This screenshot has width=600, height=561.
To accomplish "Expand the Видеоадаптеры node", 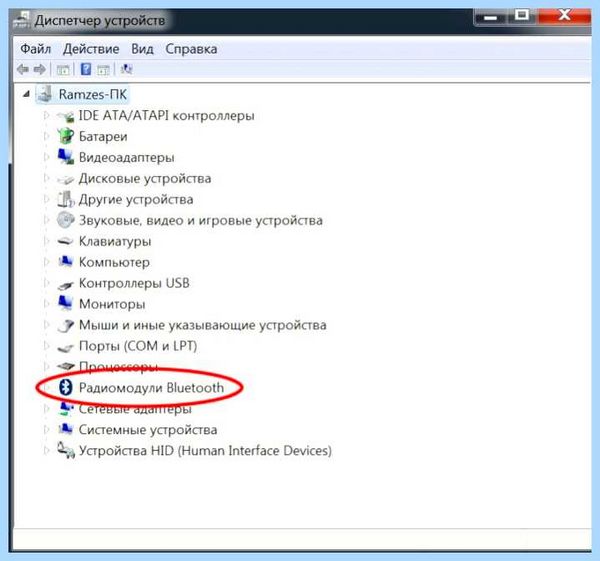I will pyautogui.click(x=46, y=157).
